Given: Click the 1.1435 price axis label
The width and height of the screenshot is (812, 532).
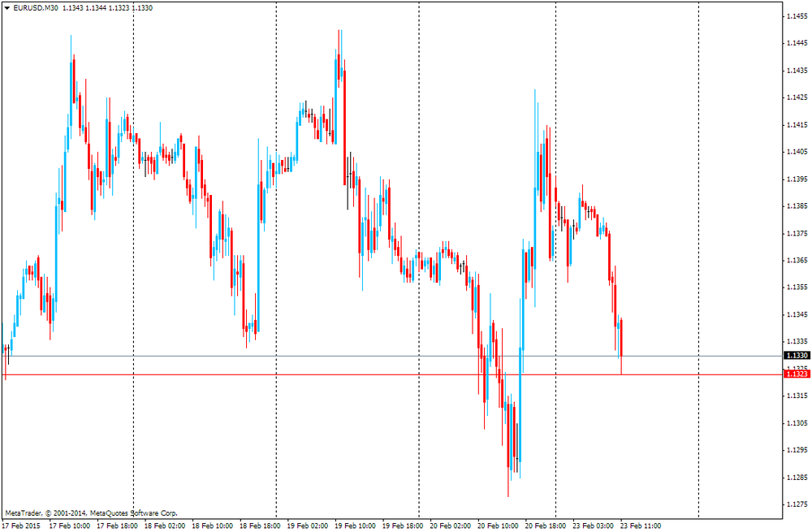Looking at the screenshot, I should [x=797, y=71].
